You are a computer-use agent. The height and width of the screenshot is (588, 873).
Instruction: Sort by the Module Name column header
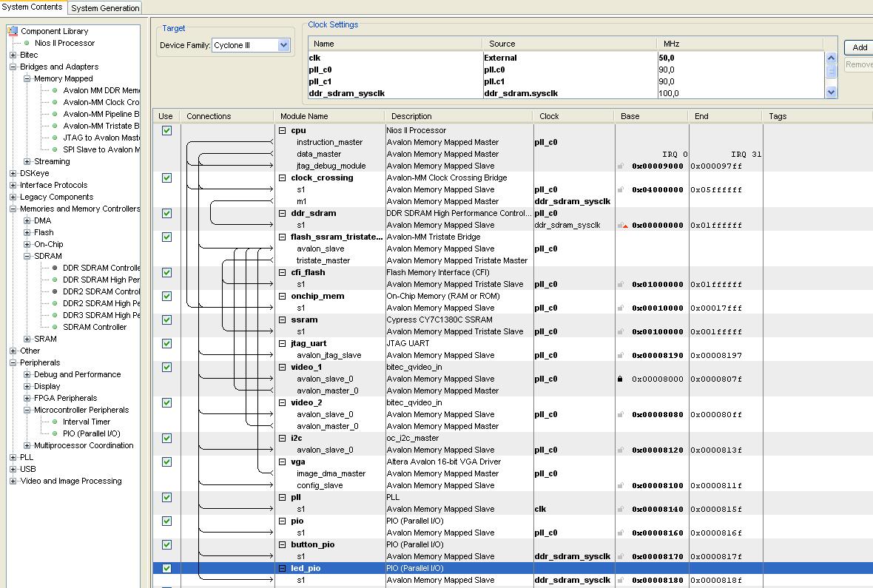(303, 116)
